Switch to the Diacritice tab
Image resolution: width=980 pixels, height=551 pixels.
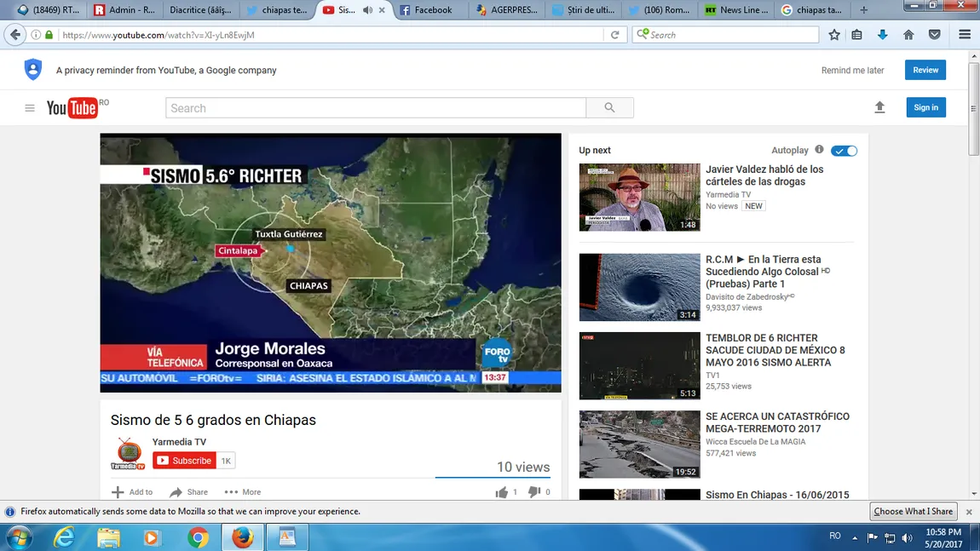coord(200,10)
